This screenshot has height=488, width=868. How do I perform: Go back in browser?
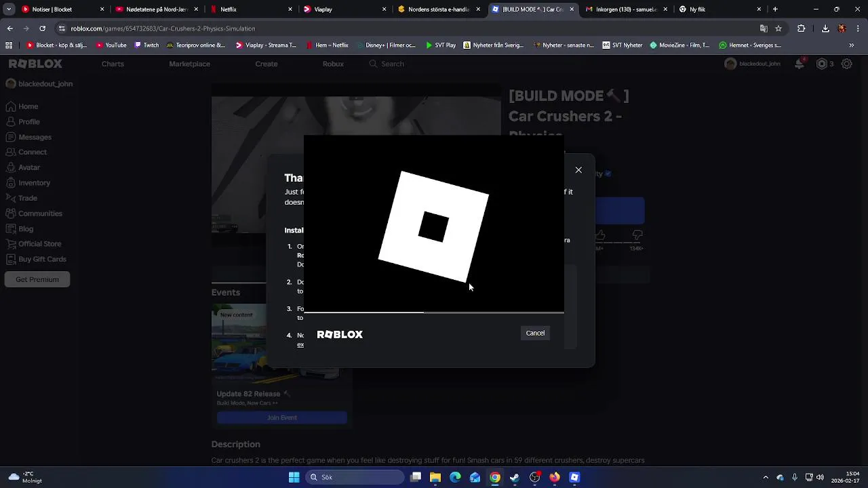[x=9, y=28]
